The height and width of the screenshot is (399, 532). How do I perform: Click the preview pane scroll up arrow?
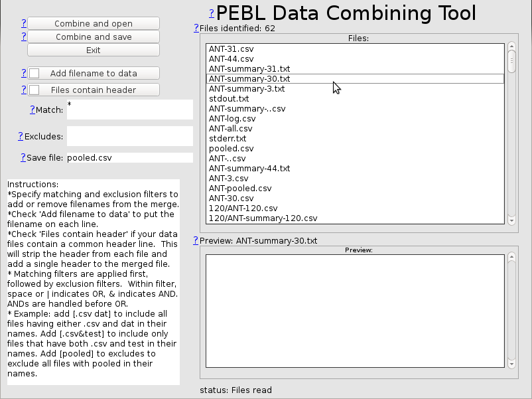click(511, 257)
